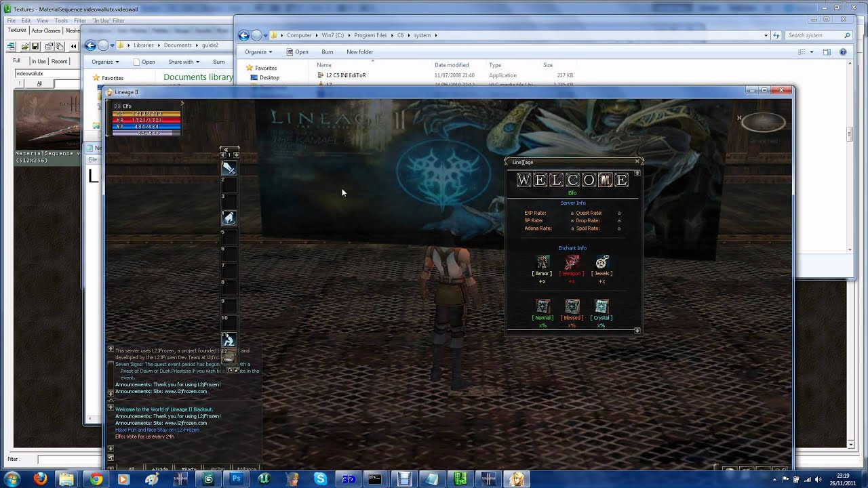The height and width of the screenshot is (488, 868).
Task: Open the Tools menu in Textures window
Action: click(61, 21)
